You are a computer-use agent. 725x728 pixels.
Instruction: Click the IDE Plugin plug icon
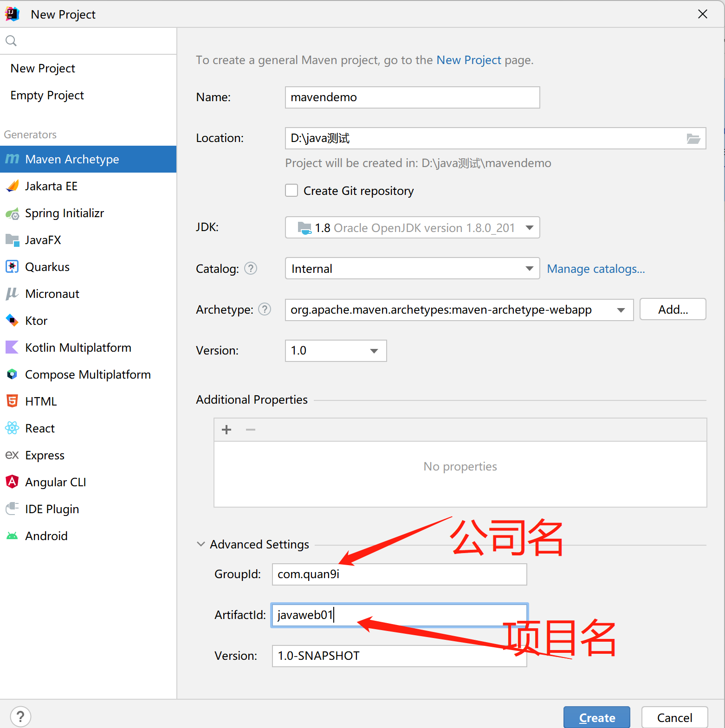(12, 509)
